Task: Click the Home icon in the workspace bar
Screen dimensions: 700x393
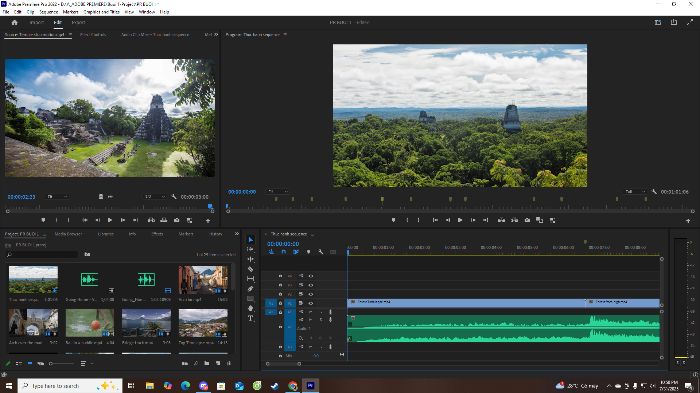Action: click(x=14, y=22)
